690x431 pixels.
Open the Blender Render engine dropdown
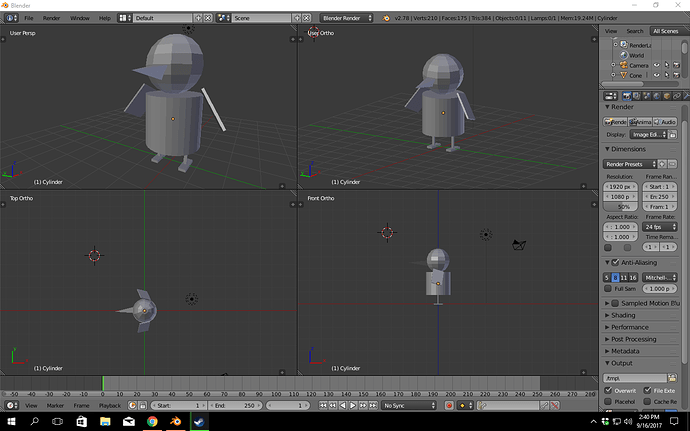[x=346, y=18]
